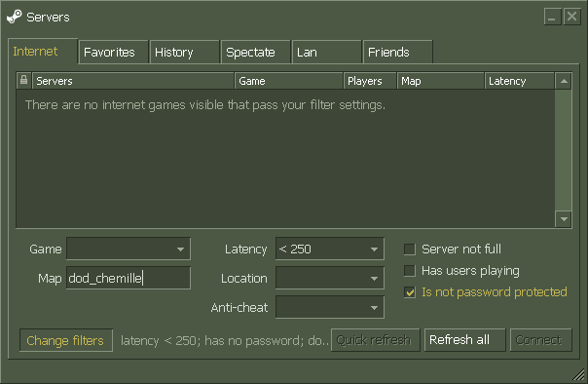The width and height of the screenshot is (588, 384).
Task: Sort by the Game column header
Action: click(289, 81)
